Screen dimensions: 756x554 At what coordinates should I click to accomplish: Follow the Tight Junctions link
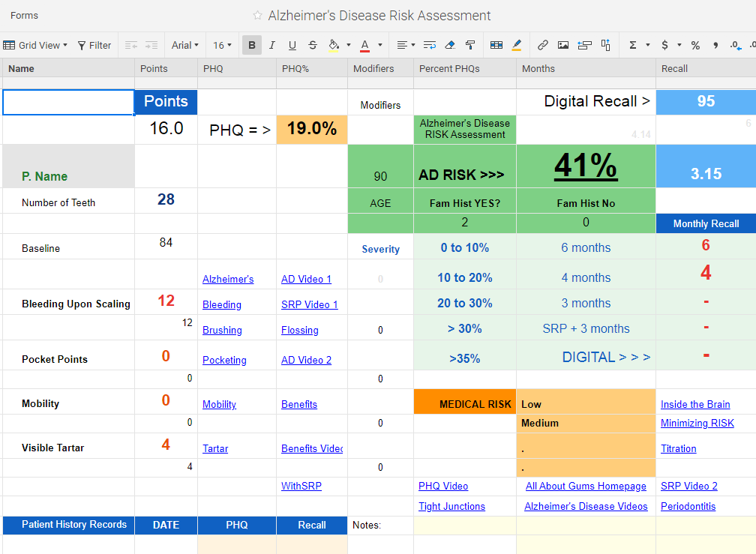point(451,506)
